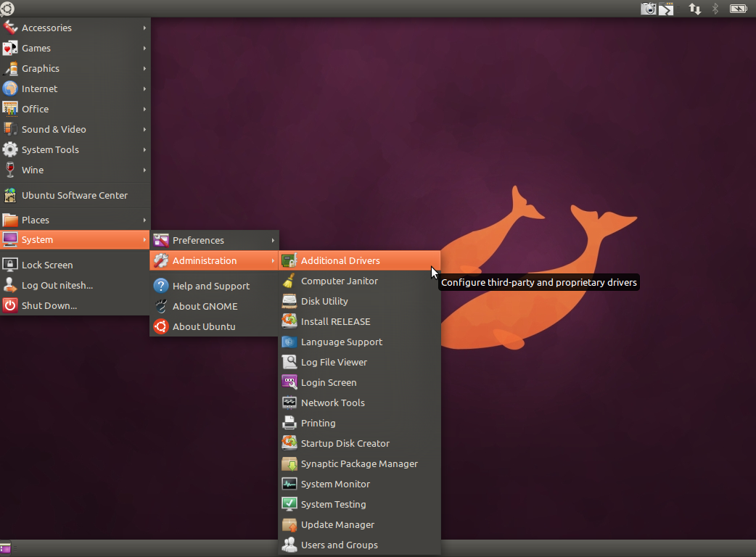This screenshot has height=557, width=756.
Task: Open Install RELEASE
Action: (x=360, y=321)
